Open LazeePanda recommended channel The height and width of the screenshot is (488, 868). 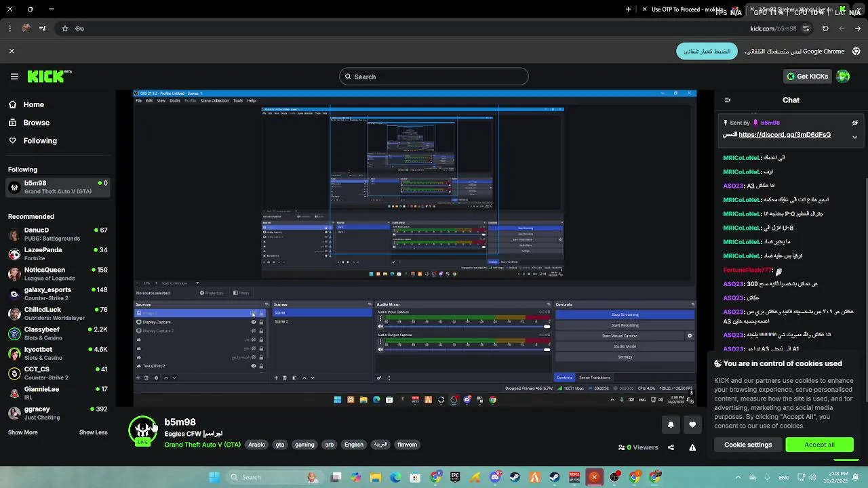click(x=58, y=253)
